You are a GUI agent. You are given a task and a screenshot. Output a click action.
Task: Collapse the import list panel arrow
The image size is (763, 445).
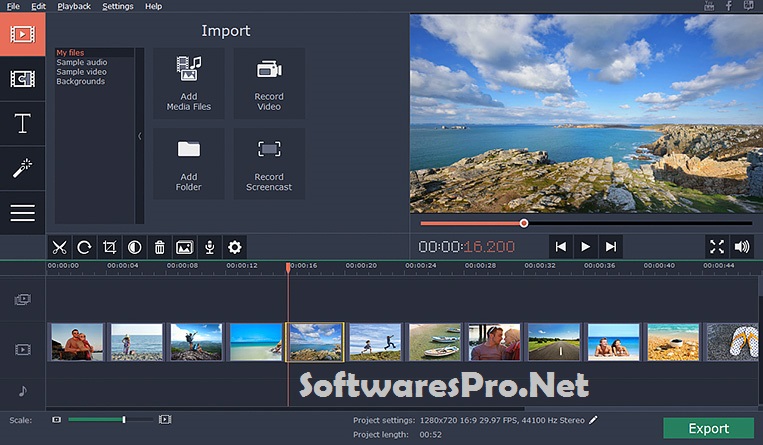point(140,136)
